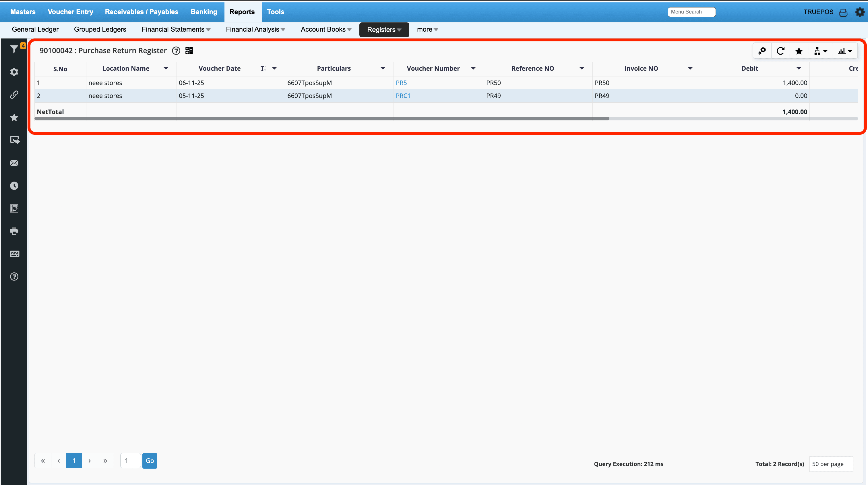Open the hierarchy grouping dropdown in toolbar
The width and height of the screenshot is (868, 485).
[x=820, y=51]
